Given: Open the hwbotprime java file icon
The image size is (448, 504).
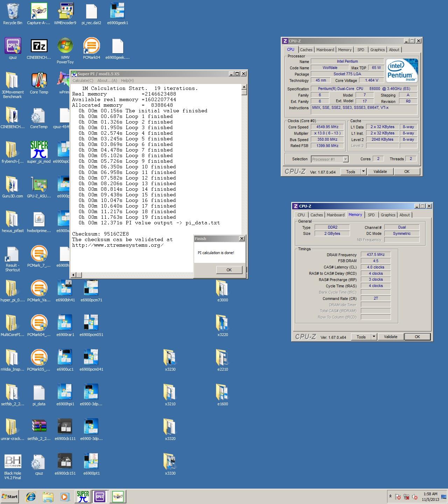Looking at the screenshot, I should (39, 222).
